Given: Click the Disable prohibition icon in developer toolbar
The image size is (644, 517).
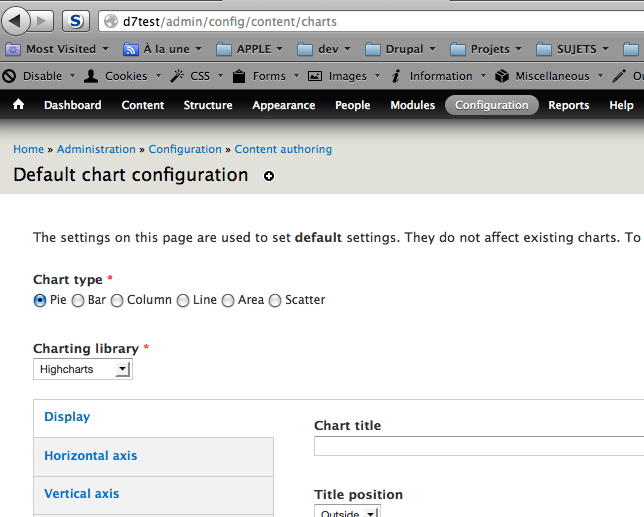Looking at the screenshot, I should (9, 76).
